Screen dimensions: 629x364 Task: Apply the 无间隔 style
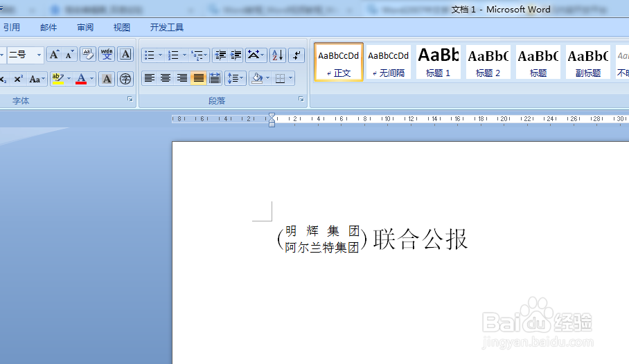pyautogui.click(x=389, y=62)
